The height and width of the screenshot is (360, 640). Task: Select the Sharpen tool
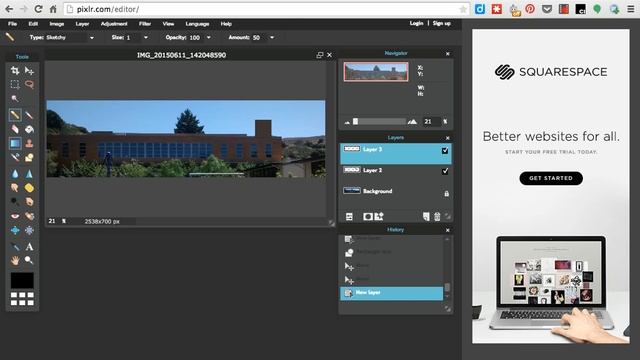29,174
